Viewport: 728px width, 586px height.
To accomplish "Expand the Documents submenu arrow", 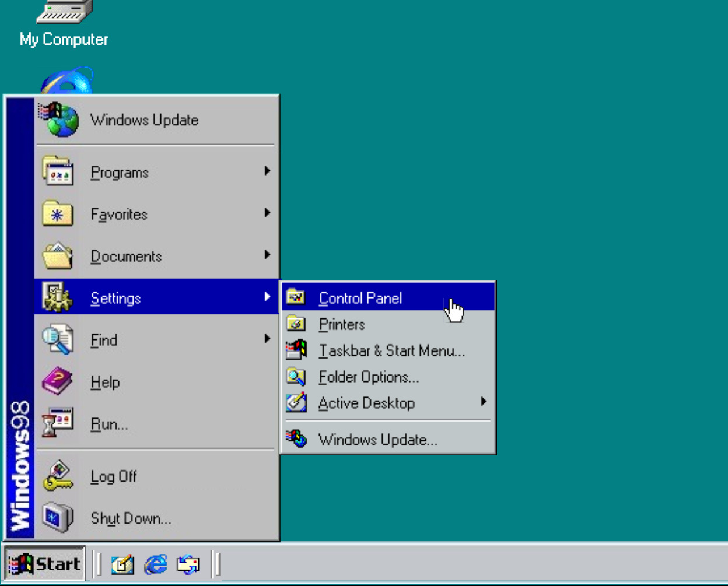I will coord(267,255).
